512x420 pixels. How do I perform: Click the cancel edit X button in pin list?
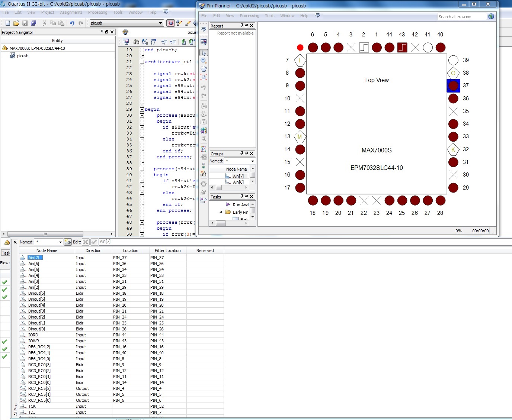click(86, 242)
